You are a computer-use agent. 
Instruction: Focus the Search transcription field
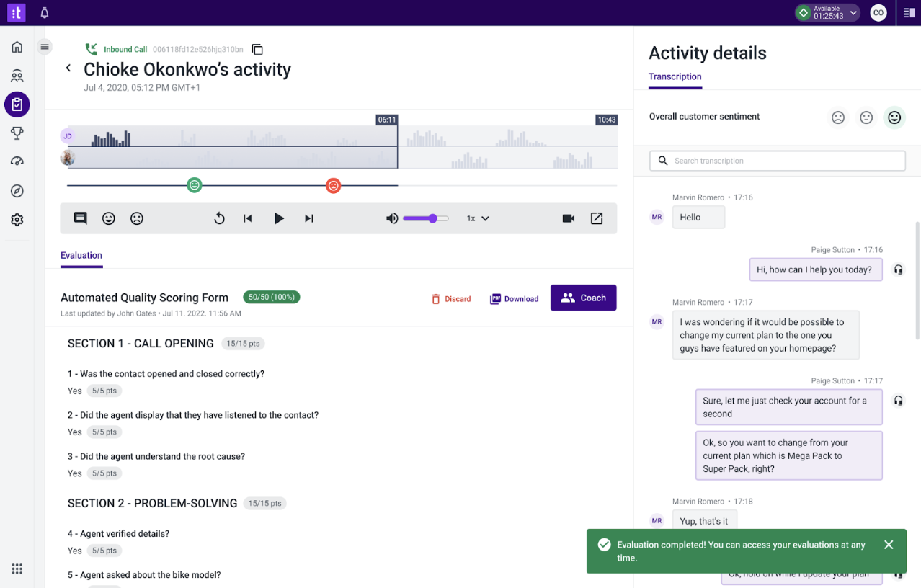pos(778,161)
